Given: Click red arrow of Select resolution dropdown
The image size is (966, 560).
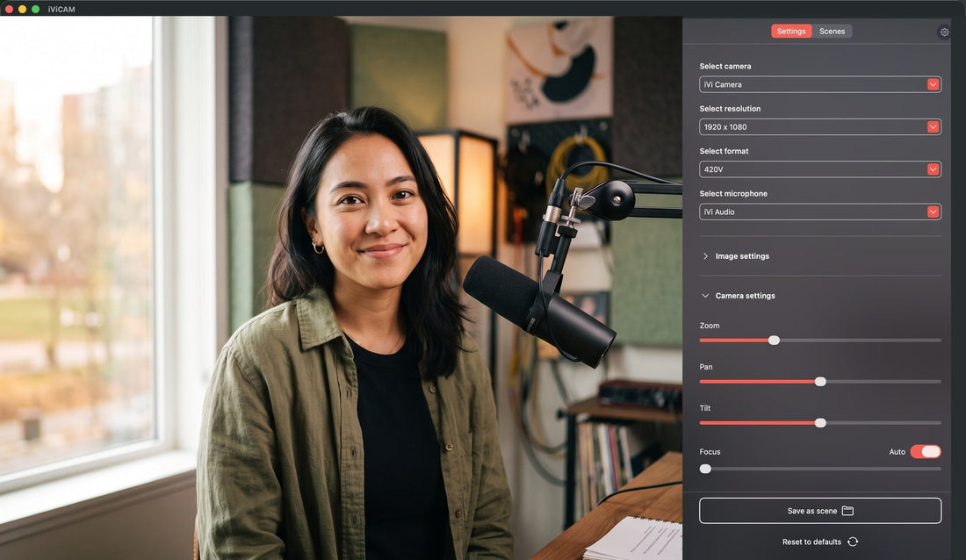Looking at the screenshot, I should pos(933,127).
